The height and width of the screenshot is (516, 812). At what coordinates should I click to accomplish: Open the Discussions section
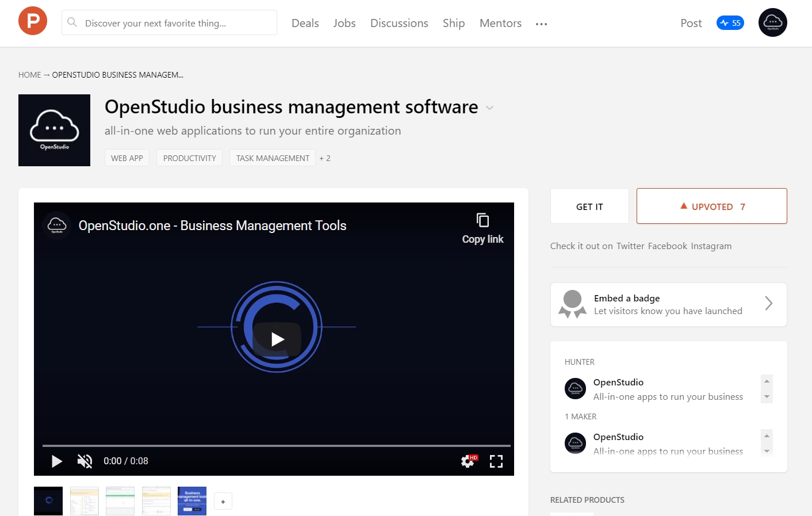(399, 23)
